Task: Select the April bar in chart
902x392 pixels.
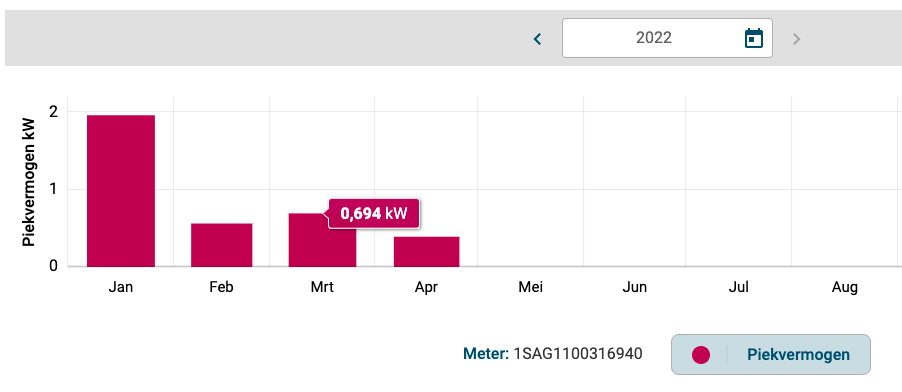Action: click(426, 252)
